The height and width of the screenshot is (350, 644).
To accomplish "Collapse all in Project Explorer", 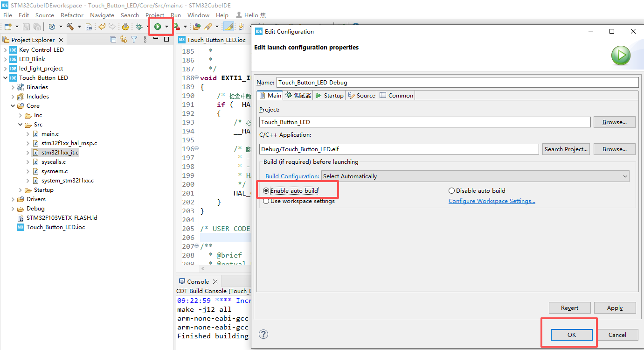I will pyautogui.click(x=113, y=40).
